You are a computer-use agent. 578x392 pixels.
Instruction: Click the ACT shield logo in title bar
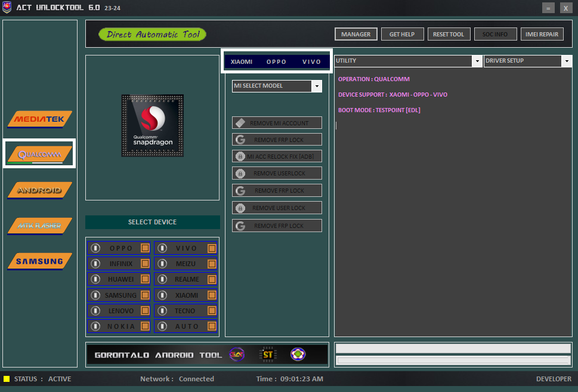pos(7,7)
